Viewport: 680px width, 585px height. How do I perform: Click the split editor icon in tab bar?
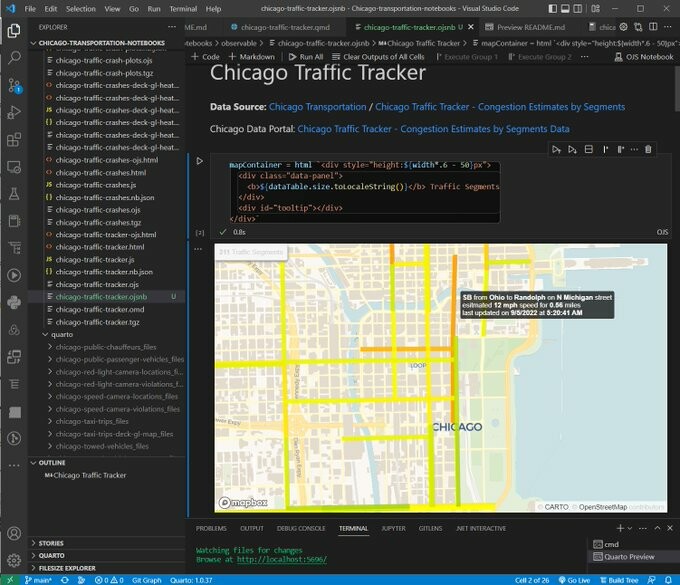pos(653,27)
